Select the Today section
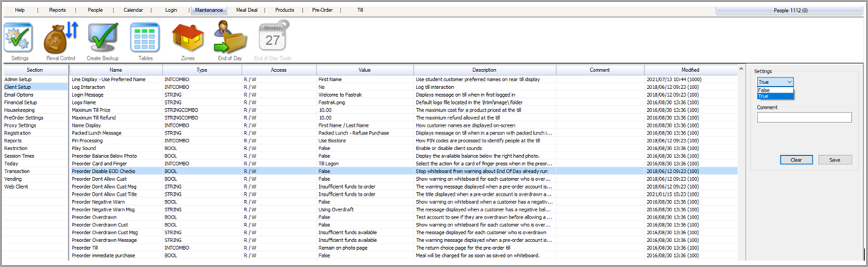This screenshot has height=267, width=868. [35, 164]
